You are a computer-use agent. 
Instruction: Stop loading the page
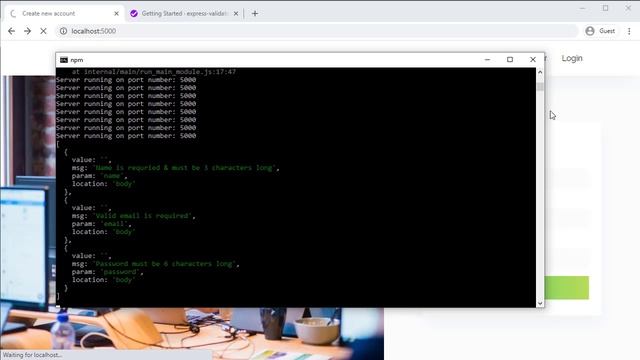coord(43,31)
